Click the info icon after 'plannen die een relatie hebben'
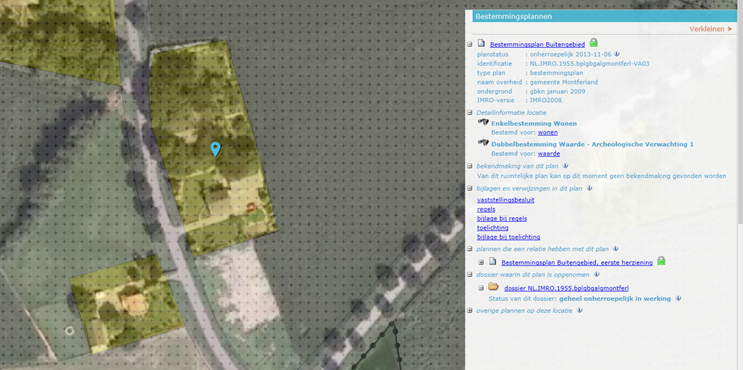 [x=616, y=248]
